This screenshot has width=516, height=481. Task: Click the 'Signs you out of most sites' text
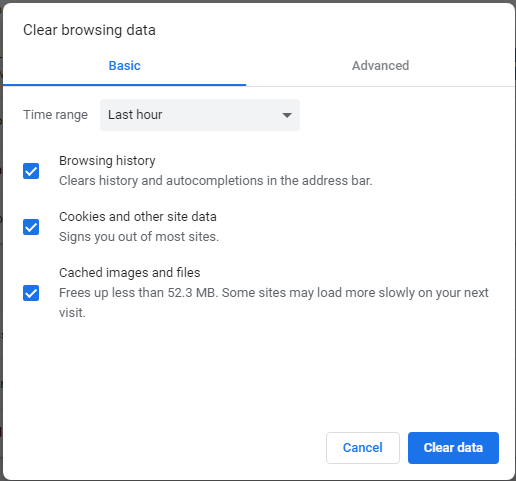tap(139, 237)
